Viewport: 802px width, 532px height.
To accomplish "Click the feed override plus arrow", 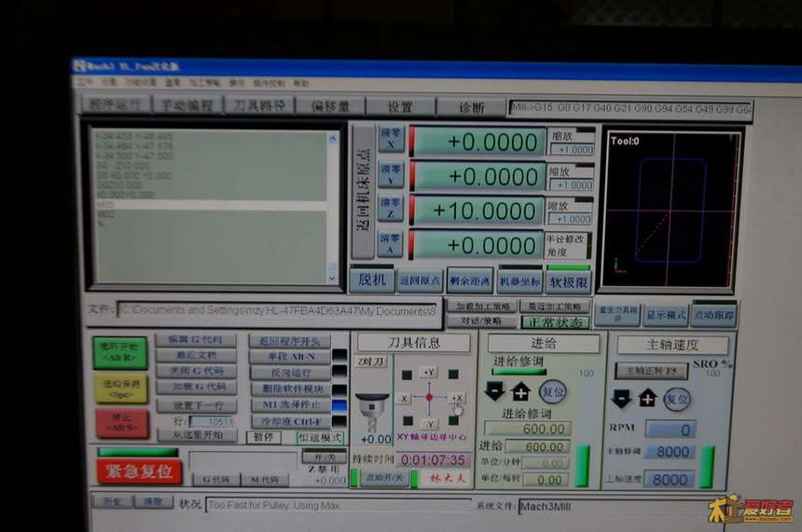I will click(519, 392).
